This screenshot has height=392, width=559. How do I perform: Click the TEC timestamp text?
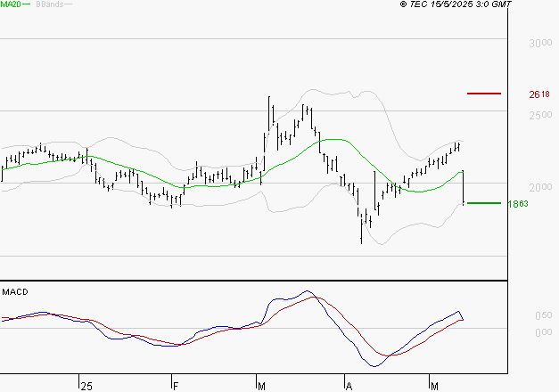tap(456, 4)
